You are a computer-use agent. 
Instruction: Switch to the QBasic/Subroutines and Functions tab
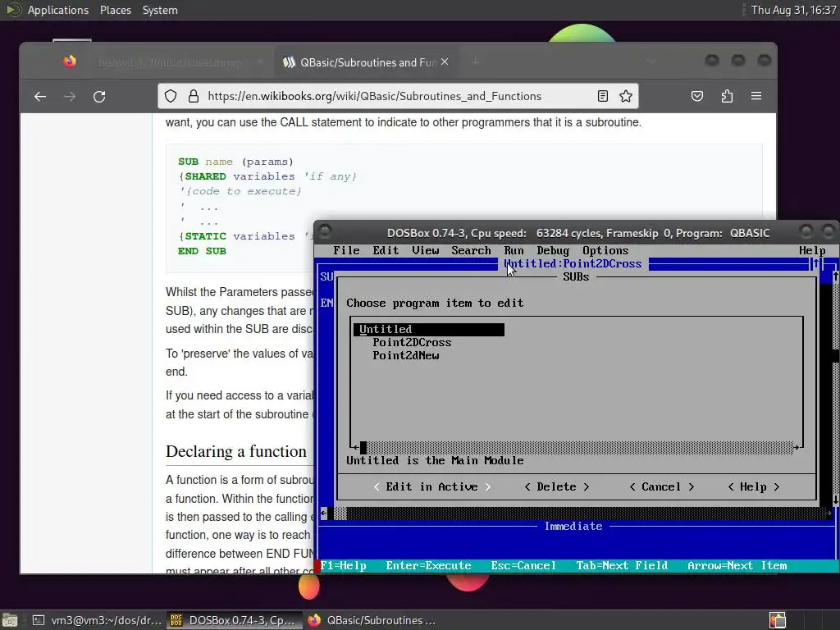point(366,62)
